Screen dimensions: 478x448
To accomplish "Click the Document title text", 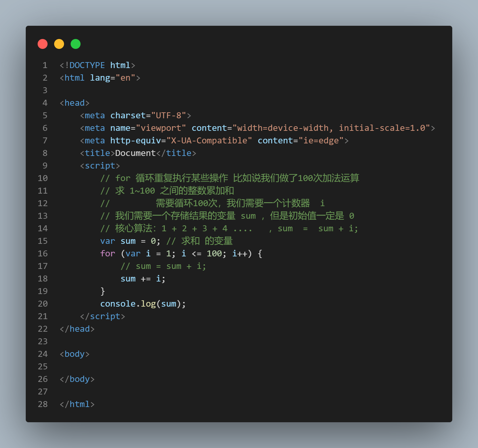I will coord(135,153).
